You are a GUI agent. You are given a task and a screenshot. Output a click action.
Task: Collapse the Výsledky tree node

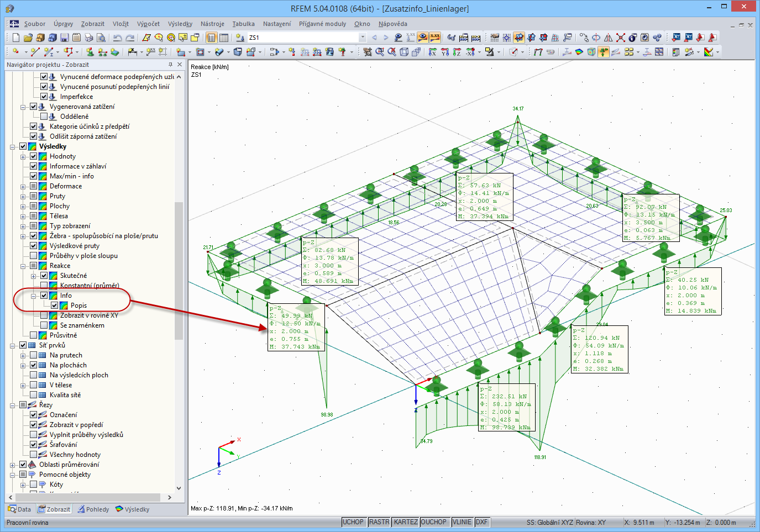click(13, 146)
